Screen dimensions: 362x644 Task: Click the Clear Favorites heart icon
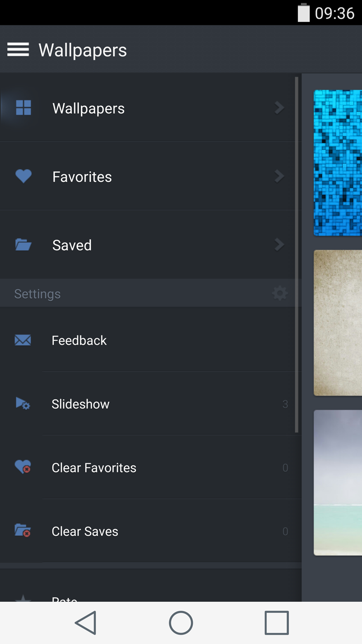click(23, 467)
